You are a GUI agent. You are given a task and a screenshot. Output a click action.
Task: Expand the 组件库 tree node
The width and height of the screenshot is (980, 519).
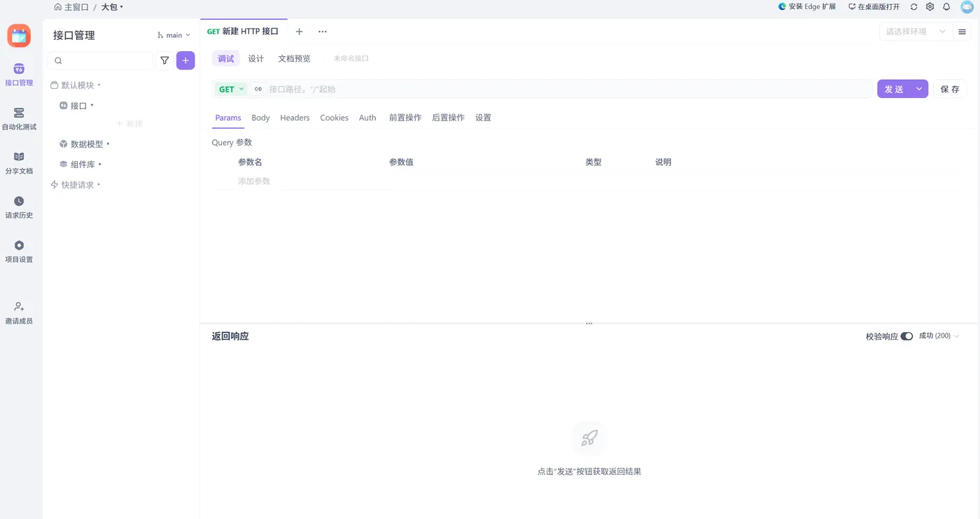click(100, 165)
